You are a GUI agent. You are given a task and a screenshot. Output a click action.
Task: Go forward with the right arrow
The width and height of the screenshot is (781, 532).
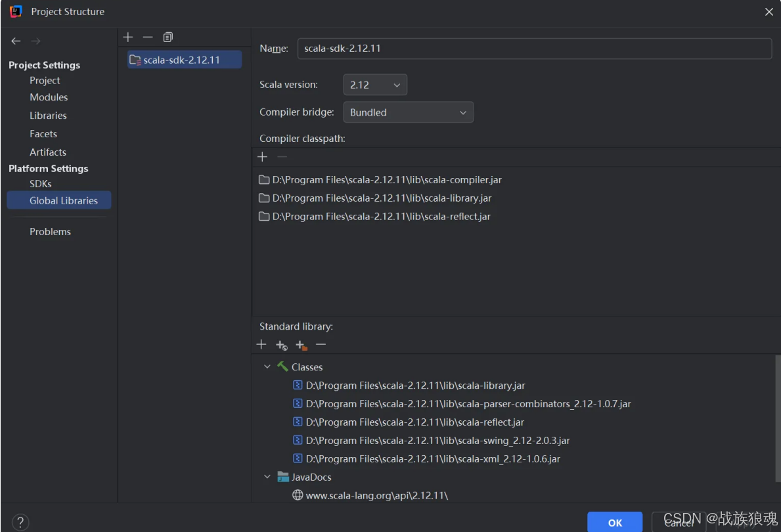point(35,41)
